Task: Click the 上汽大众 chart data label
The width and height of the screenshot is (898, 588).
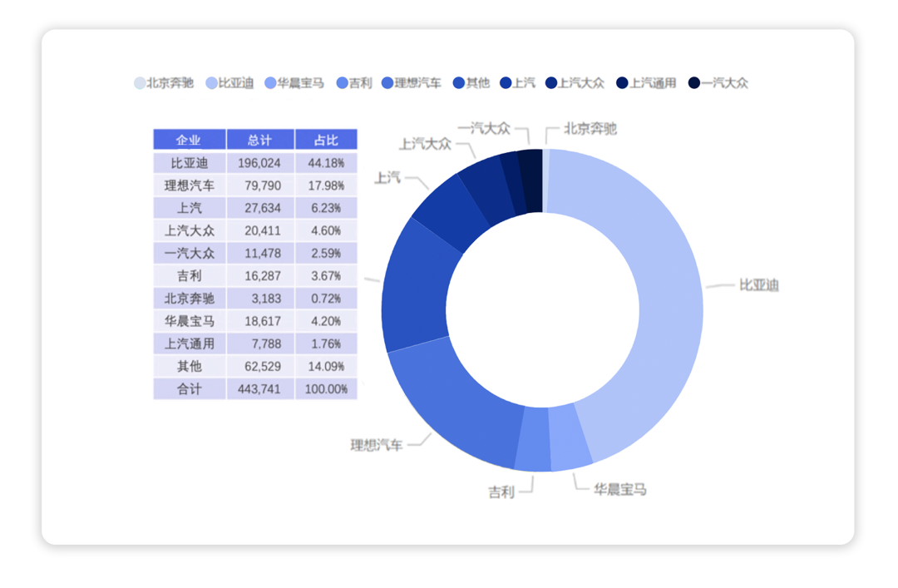Action: 425,144
